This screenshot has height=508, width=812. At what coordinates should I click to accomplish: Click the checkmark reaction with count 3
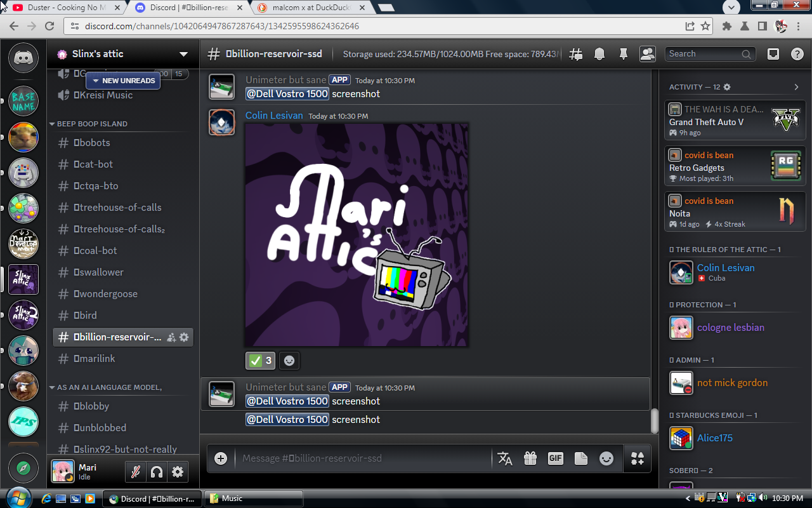[261, 361]
